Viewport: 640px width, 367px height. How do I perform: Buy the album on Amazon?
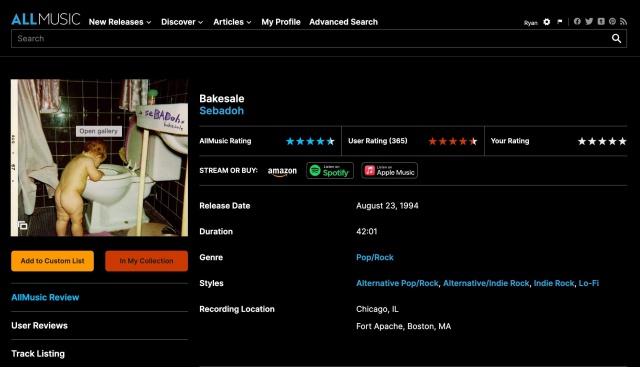click(x=282, y=171)
